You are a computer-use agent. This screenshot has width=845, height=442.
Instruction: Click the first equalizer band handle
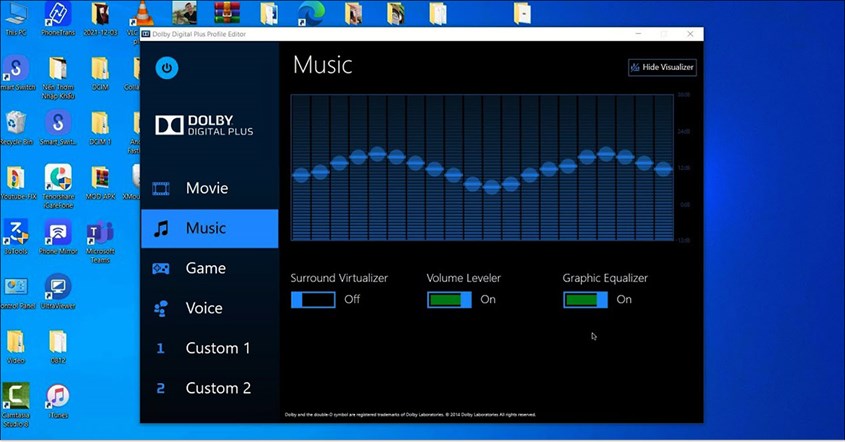pyautogui.click(x=301, y=175)
